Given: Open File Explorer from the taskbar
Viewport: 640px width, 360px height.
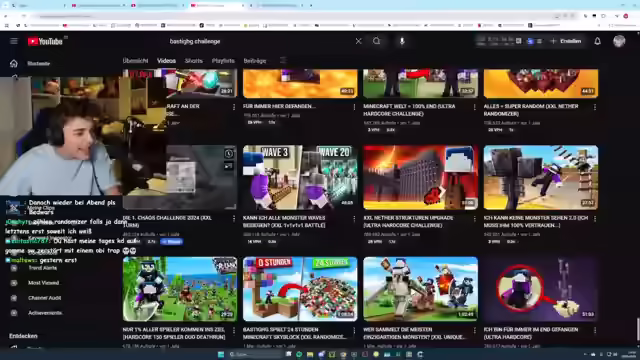Looking at the screenshot, I should (310, 354).
